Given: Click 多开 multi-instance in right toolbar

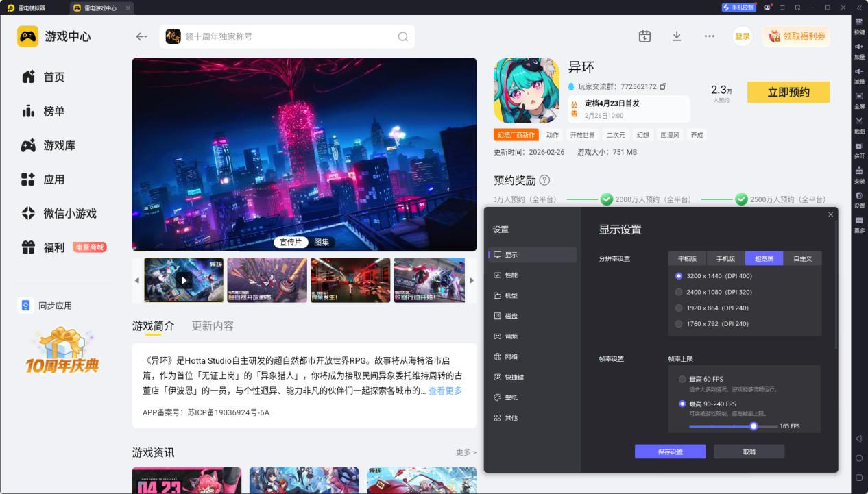Looking at the screenshot, I should (x=859, y=150).
